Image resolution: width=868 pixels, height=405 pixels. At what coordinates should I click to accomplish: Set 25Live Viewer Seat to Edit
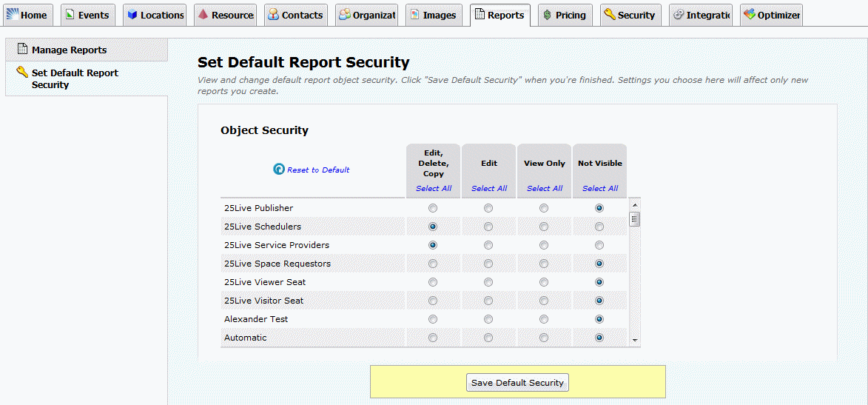point(488,282)
